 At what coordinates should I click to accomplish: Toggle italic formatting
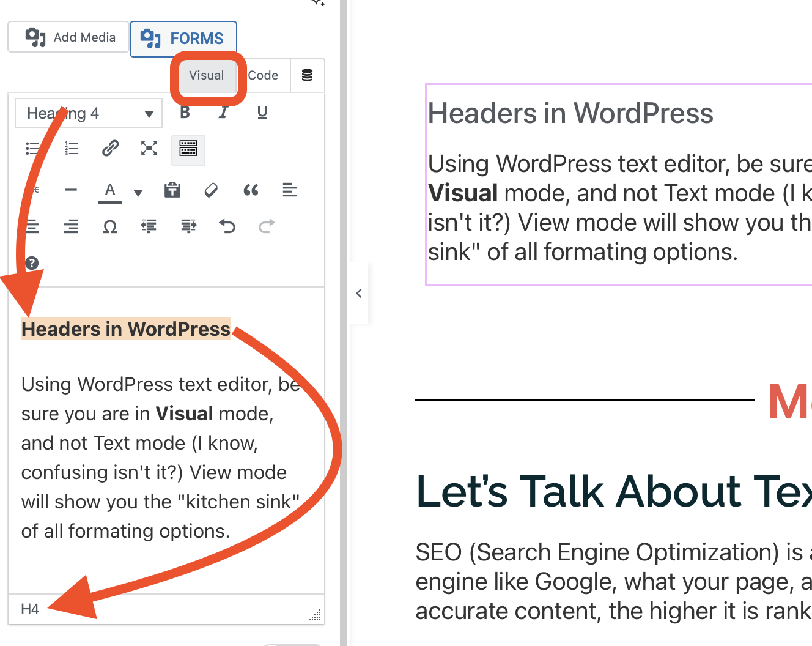(223, 113)
